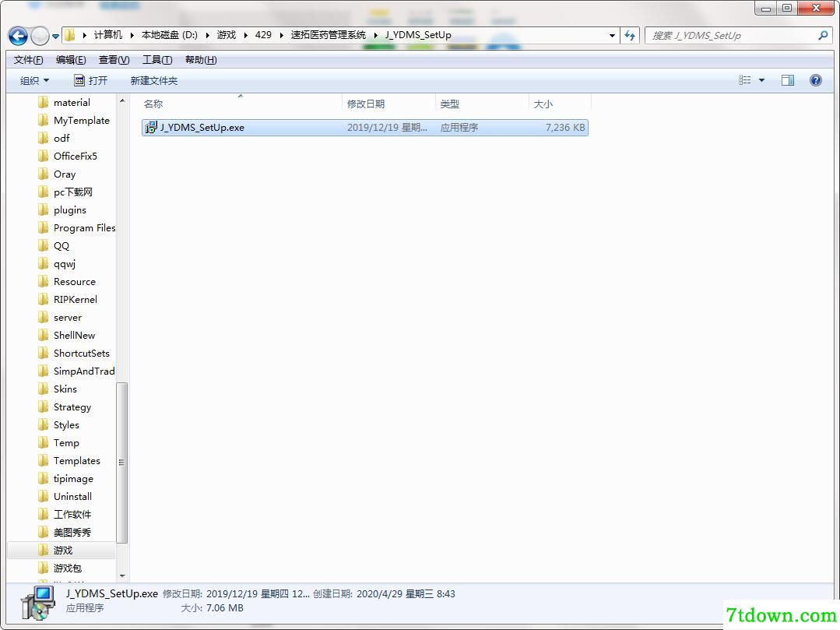Open the address bar history dropdown
This screenshot has width=840, height=630.
tap(612, 36)
